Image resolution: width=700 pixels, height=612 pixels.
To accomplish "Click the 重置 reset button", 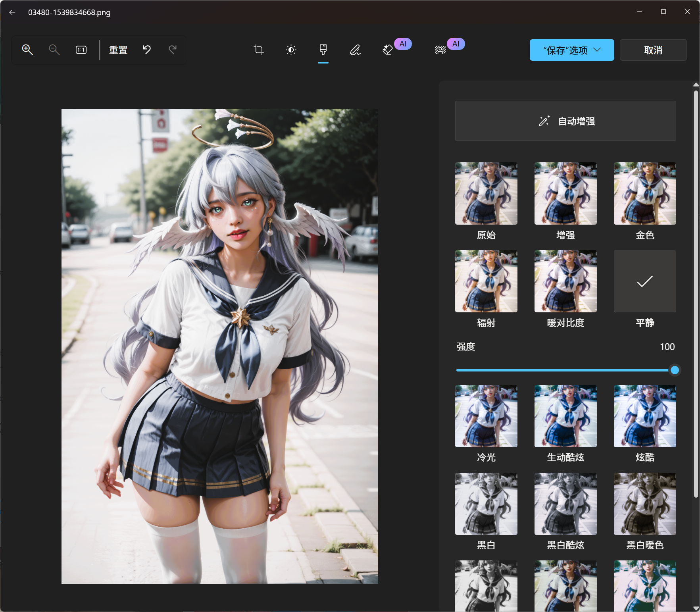I will click(x=118, y=50).
